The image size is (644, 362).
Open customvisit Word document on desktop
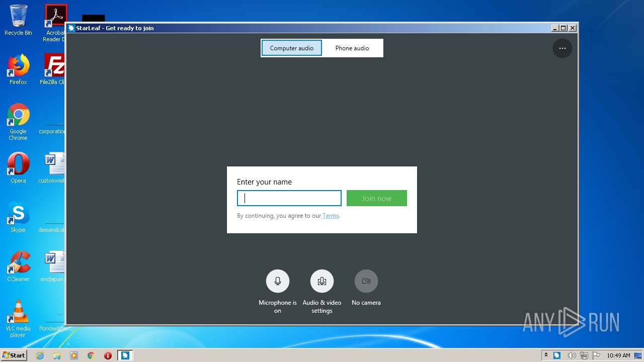tap(53, 168)
